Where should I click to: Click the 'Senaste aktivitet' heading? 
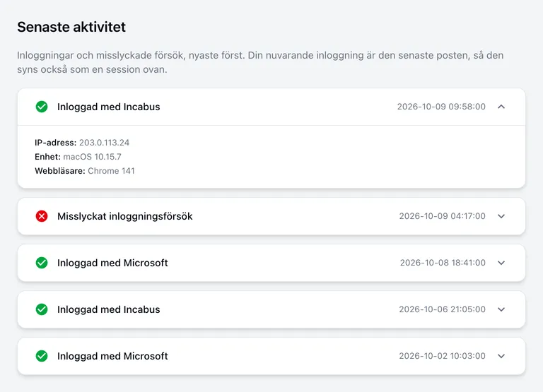click(x=71, y=27)
